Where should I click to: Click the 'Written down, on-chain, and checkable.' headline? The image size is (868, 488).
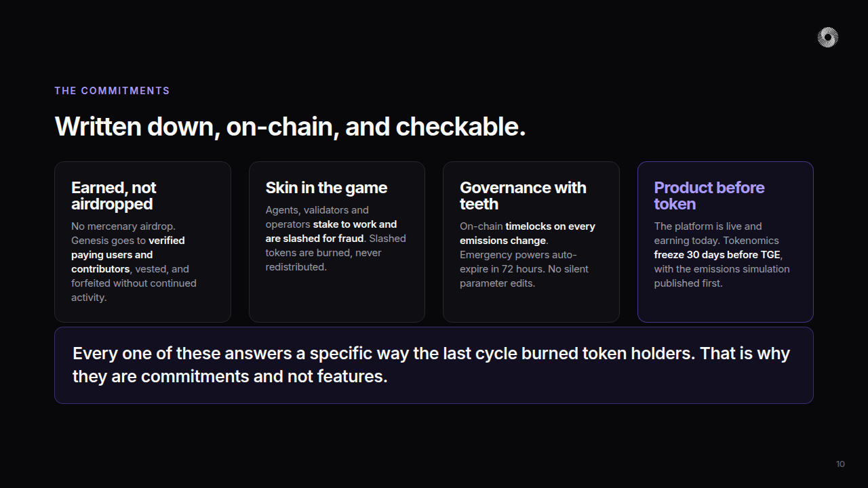tap(290, 127)
